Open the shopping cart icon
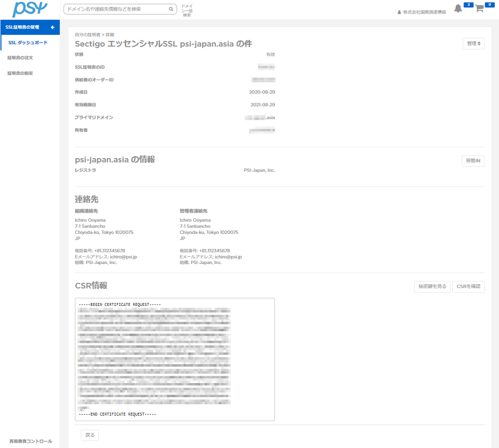Screen dimensions: 499x448 [x=479, y=8]
